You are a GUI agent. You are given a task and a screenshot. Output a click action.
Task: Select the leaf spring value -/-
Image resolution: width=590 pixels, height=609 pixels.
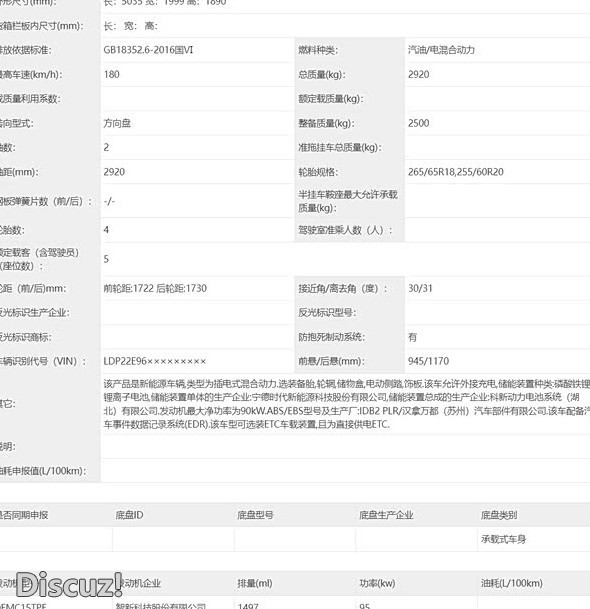coord(109,201)
